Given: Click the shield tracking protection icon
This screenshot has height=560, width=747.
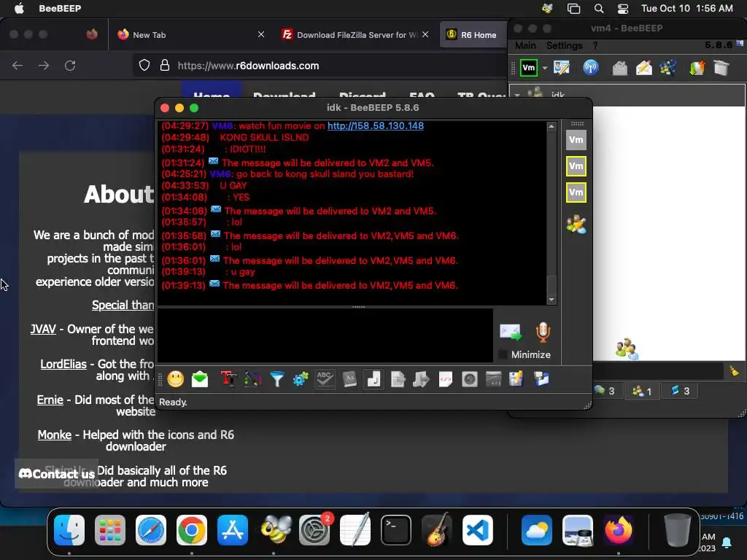Looking at the screenshot, I should [144, 65].
